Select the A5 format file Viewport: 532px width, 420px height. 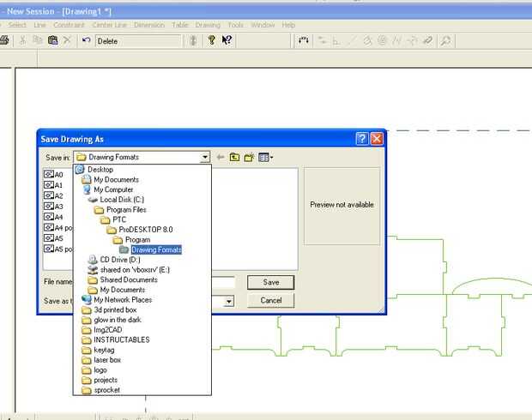pyautogui.click(x=53, y=238)
